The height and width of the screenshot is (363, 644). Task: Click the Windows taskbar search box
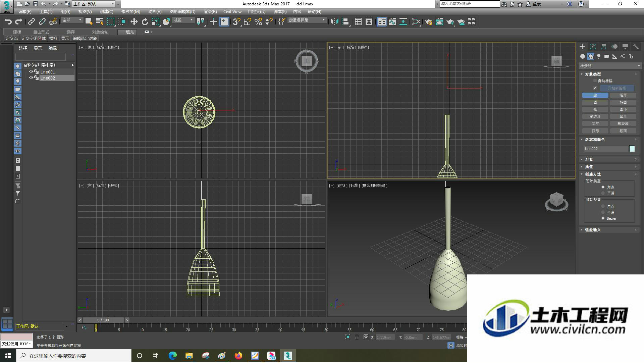[x=74, y=356]
